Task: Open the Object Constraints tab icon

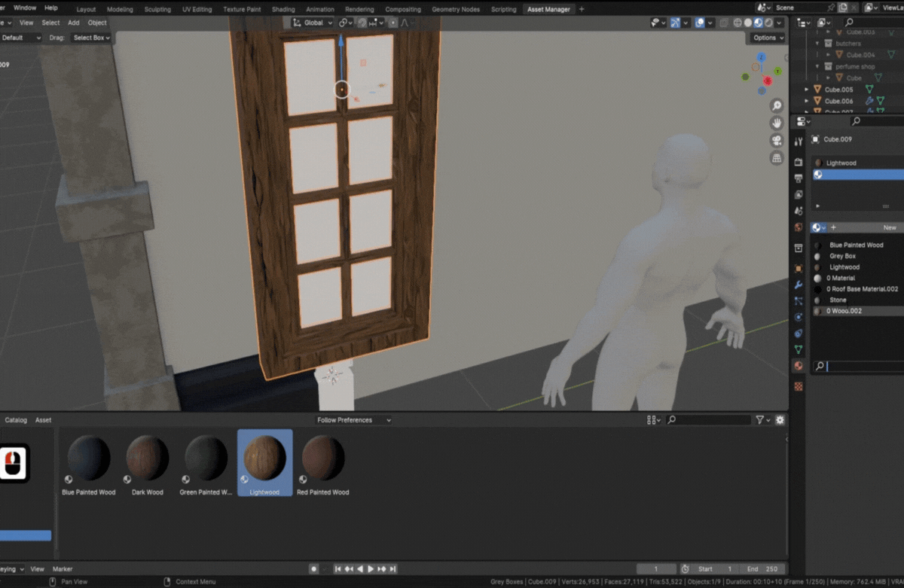Action: click(x=799, y=333)
